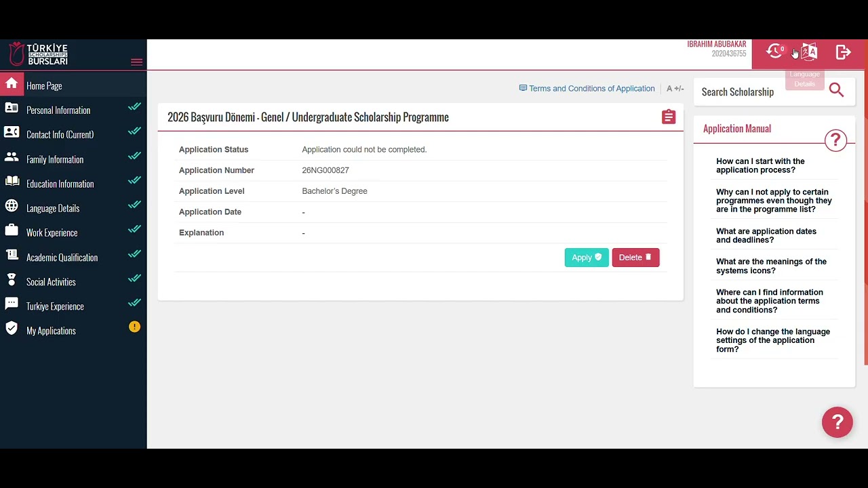This screenshot has width=868, height=488.
Task: Click the search magnifier icon
Action: point(836,90)
